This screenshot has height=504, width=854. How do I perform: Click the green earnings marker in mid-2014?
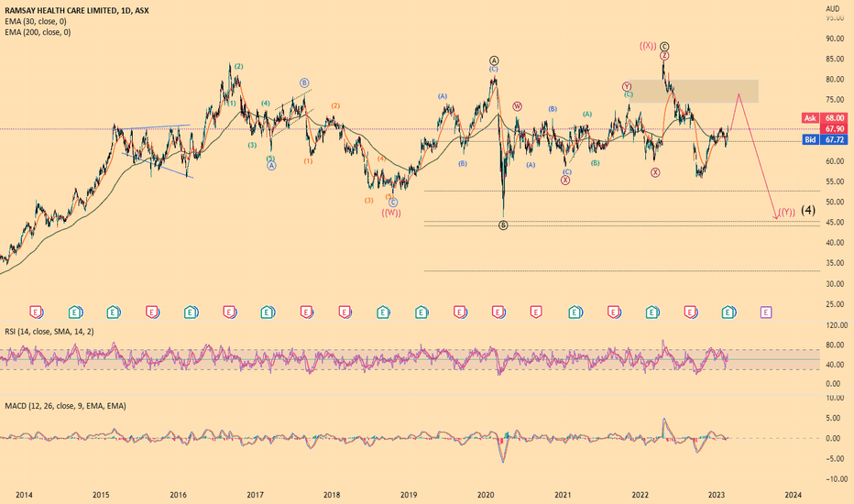[x=75, y=312]
